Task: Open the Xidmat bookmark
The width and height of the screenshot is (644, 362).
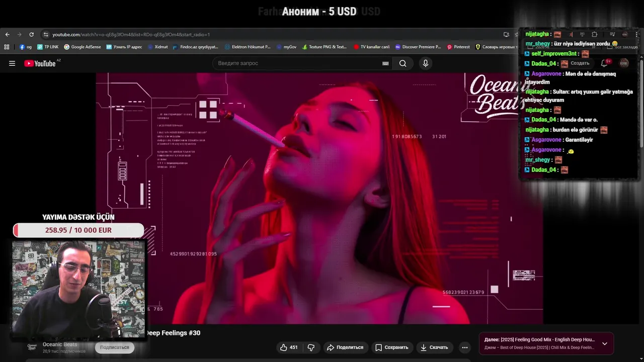Action: tap(157, 47)
